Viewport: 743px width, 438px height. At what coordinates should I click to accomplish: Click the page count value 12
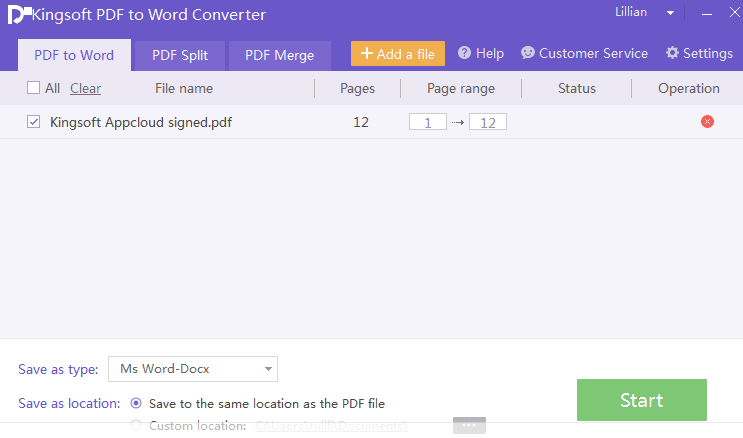click(x=361, y=122)
